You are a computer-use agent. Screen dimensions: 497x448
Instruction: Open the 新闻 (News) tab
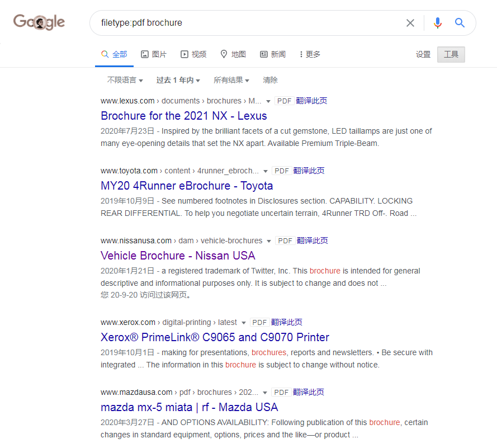click(x=273, y=54)
